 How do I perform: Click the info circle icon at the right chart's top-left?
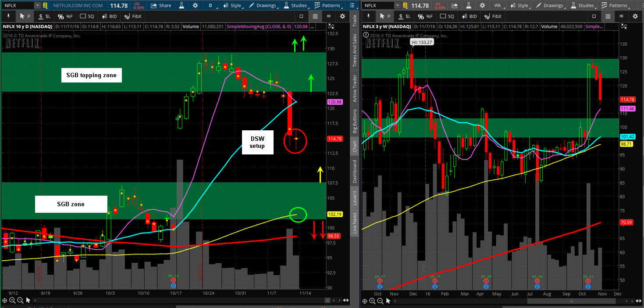click(366, 35)
